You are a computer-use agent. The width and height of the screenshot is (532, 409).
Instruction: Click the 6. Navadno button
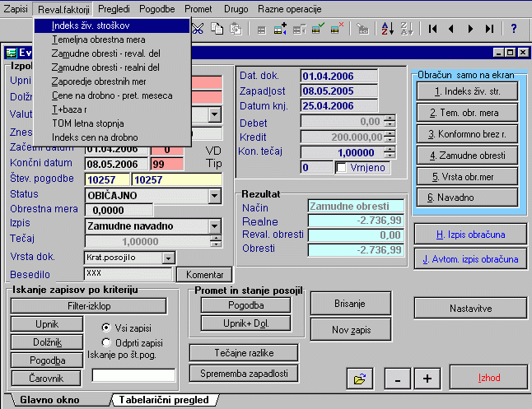click(467, 198)
